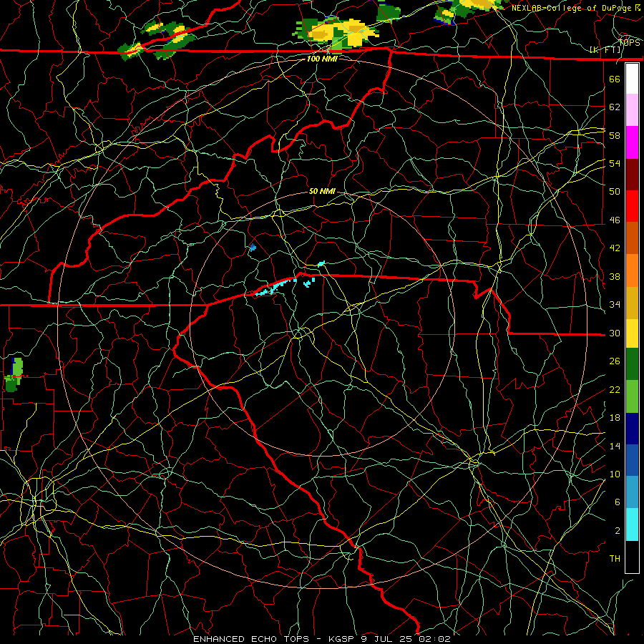
Task: Pick the dark orange legend swatch
Action: coord(632,238)
